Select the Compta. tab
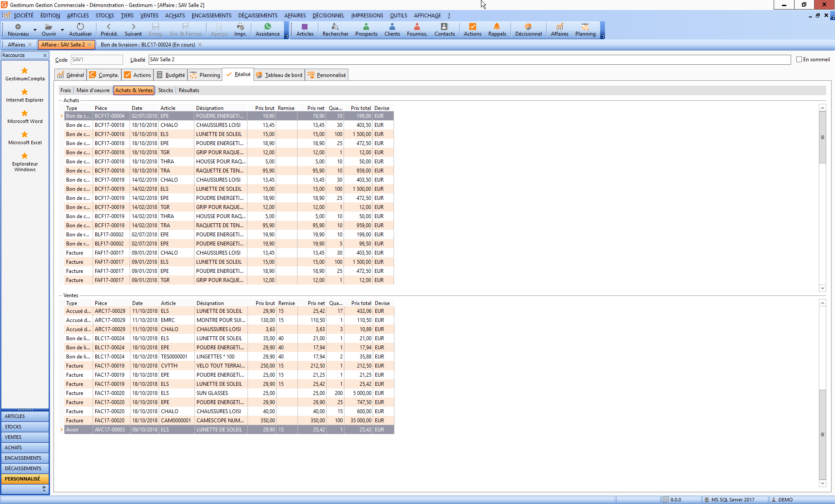 (104, 75)
